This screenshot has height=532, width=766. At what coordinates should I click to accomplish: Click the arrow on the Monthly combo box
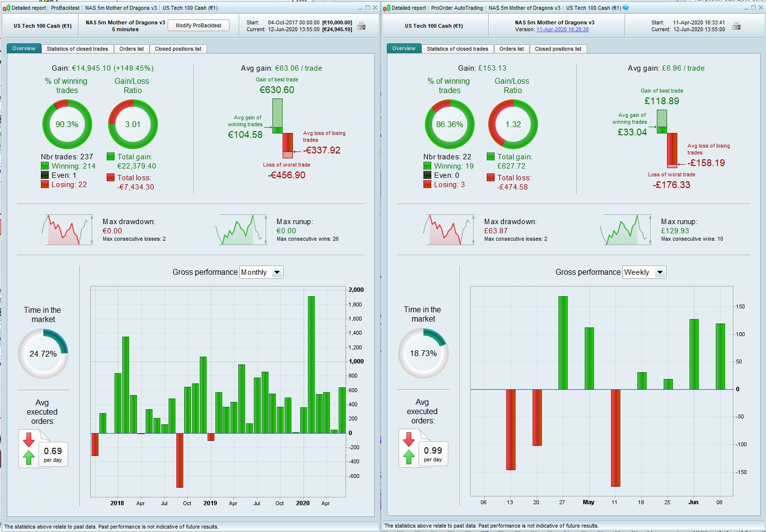pos(277,272)
